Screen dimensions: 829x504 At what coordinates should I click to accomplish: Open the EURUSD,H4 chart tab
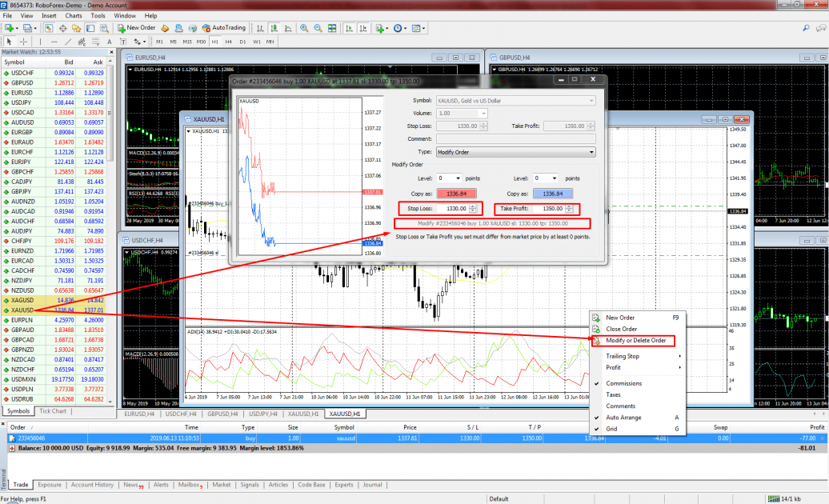click(139, 414)
